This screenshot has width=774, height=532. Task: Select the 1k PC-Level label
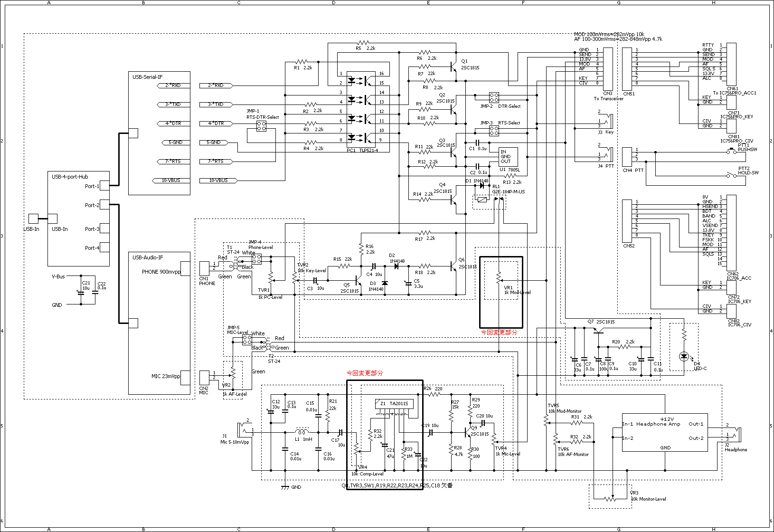pos(270,297)
